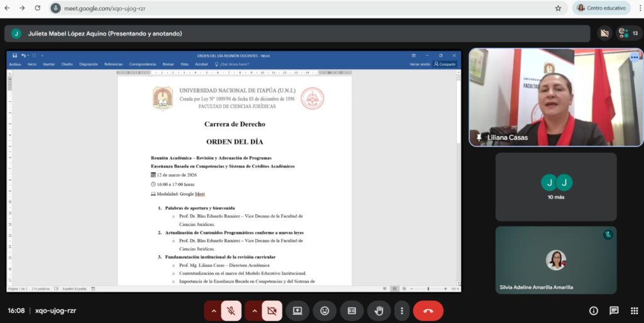This screenshot has height=323, width=644.
Task: Turn on the camera button
Action: tap(272, 310)
